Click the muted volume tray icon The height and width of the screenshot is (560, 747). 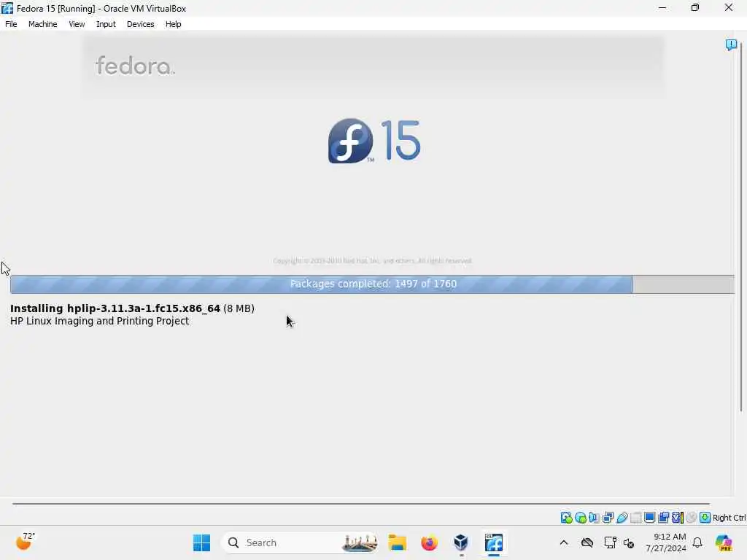coord(629,542)
